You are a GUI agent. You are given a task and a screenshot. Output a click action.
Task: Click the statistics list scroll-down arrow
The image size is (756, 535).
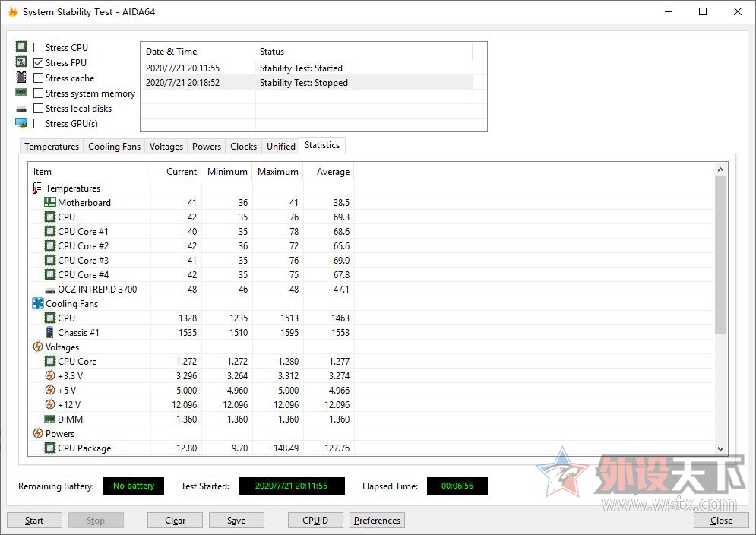(x=720, y=448)
